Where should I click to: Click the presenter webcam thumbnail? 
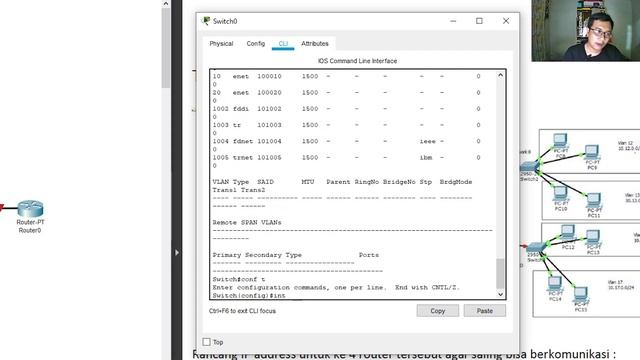click(586, 31)
